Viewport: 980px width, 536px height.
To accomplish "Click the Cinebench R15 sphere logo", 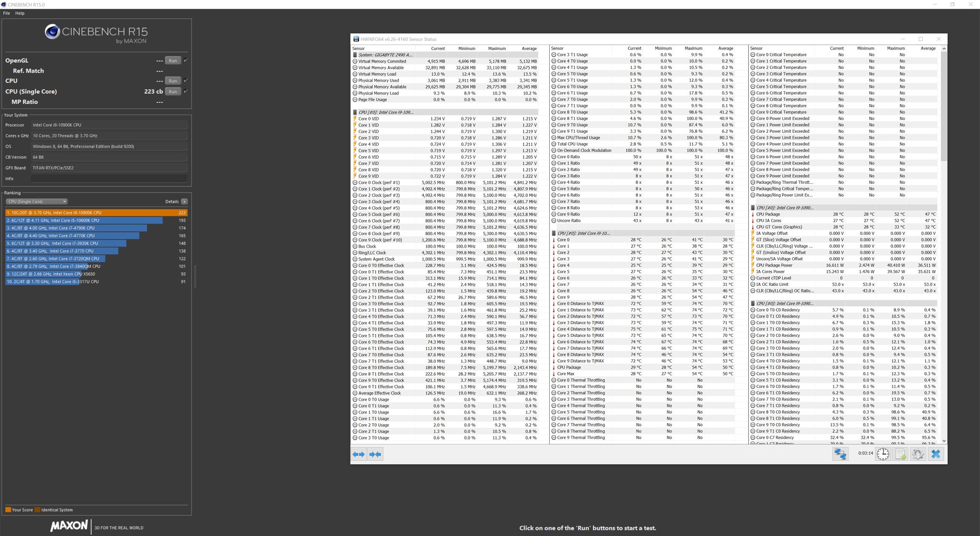I will pos(52,32).
